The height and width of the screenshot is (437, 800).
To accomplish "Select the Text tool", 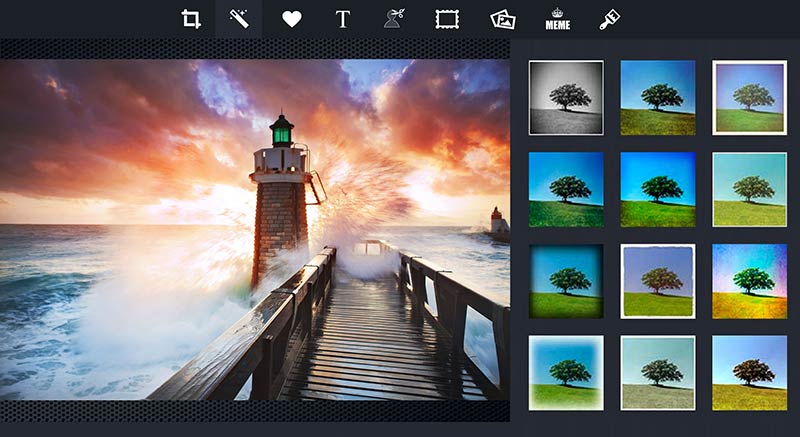I will (x=343, y=19).
